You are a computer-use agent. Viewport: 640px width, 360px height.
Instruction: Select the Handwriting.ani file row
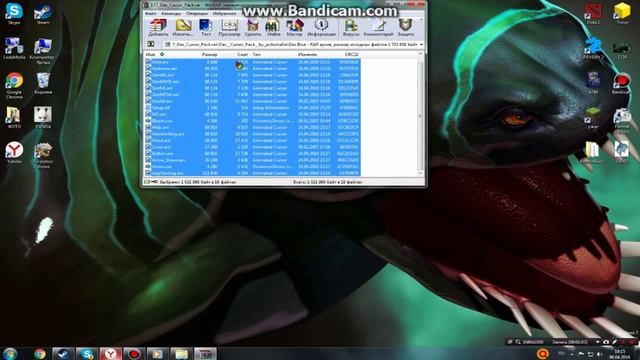pyautogui.click(x=252, y=134)
